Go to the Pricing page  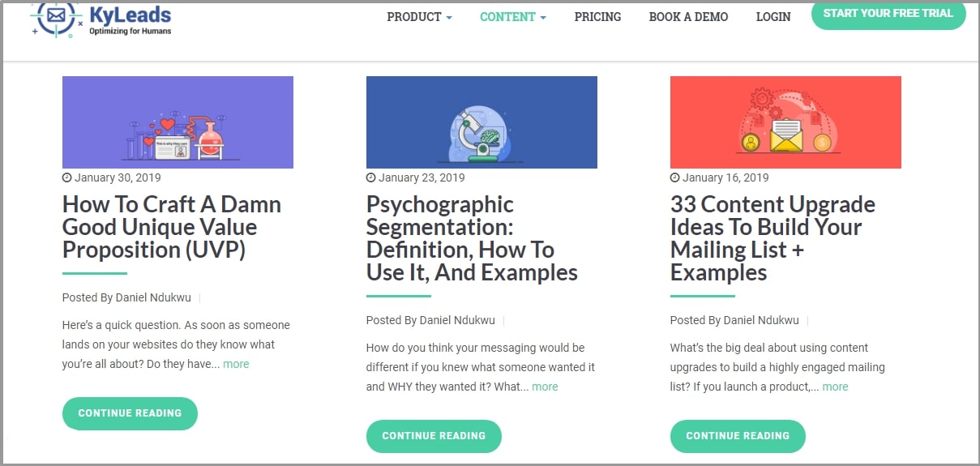[x=597, y=17]
